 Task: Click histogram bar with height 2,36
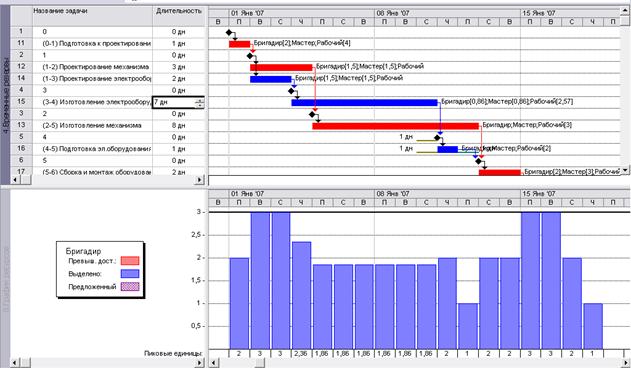[301, 295]
